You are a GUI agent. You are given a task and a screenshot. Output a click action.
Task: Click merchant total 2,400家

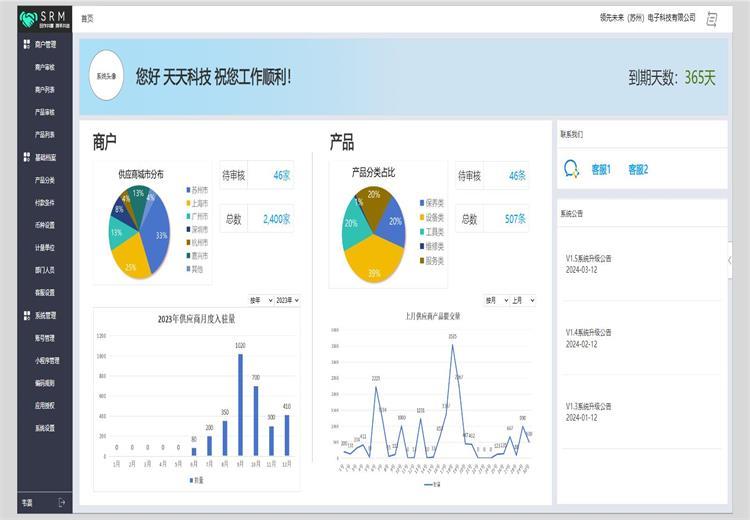tap(276, 219)
